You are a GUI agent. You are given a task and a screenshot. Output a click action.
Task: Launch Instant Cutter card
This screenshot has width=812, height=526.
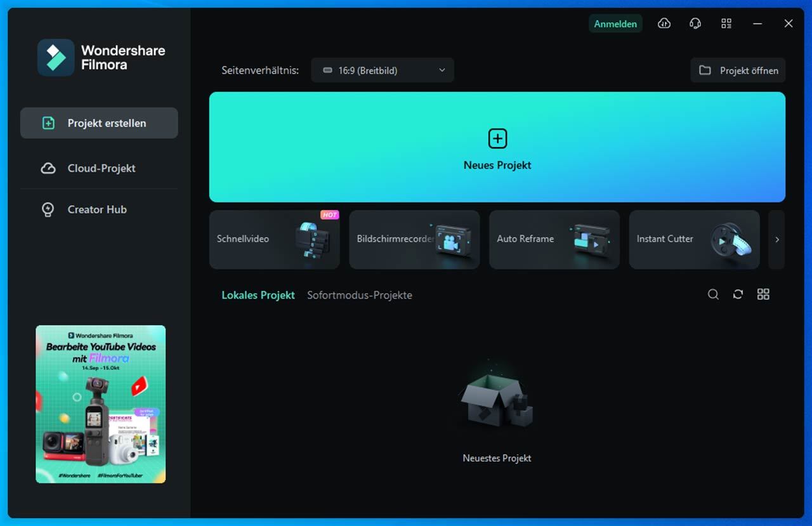coord(694,240)
